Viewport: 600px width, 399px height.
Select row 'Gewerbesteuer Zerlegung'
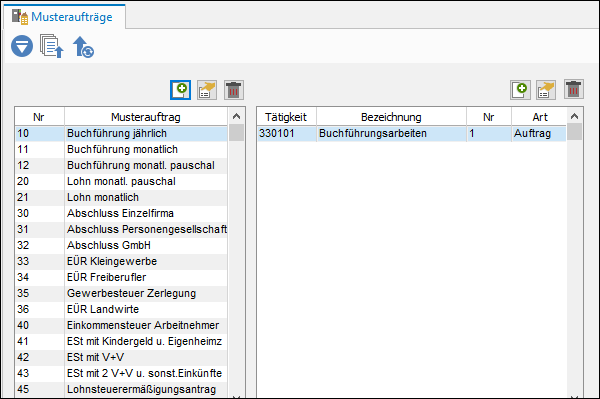pyautogui.click(x=121, y=293)
